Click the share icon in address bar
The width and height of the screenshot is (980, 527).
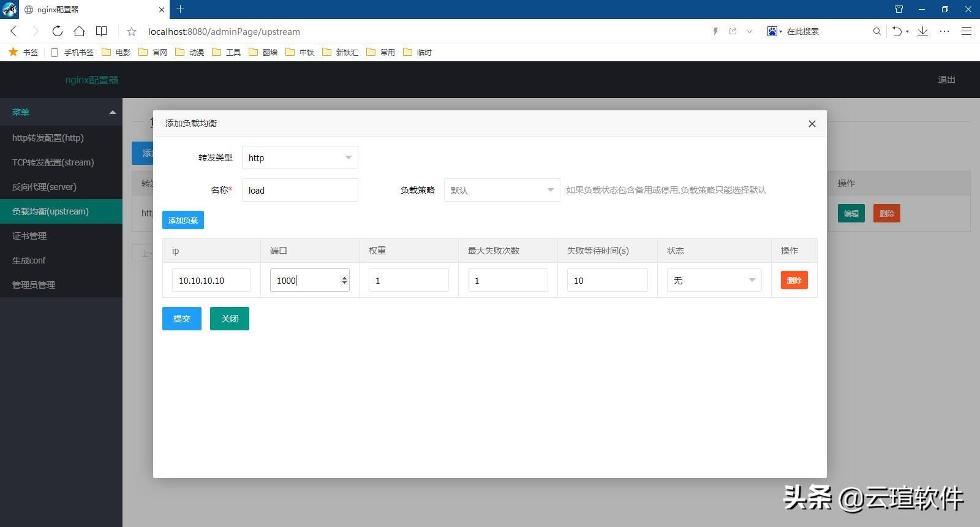point(733,31)
